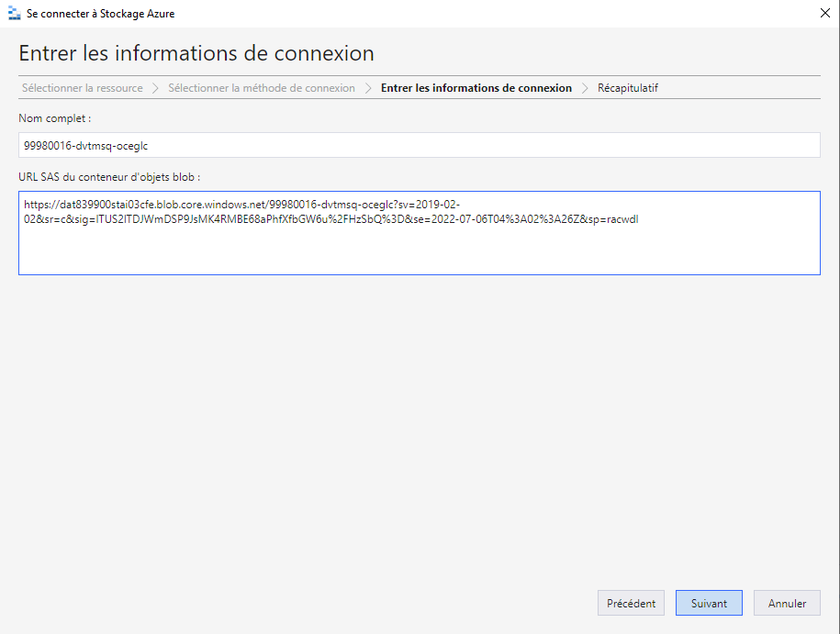
Task: Click the Nom complet label
Action: pyautogui.click(x=55, y=117)
